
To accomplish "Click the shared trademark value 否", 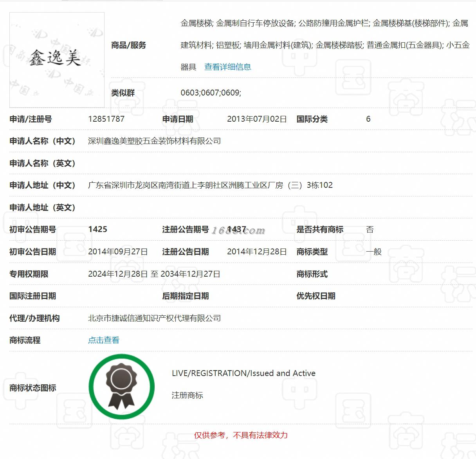I will click(370, 229).
